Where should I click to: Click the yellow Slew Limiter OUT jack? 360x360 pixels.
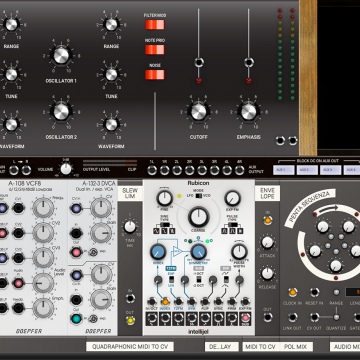click(x=130, y=320)
